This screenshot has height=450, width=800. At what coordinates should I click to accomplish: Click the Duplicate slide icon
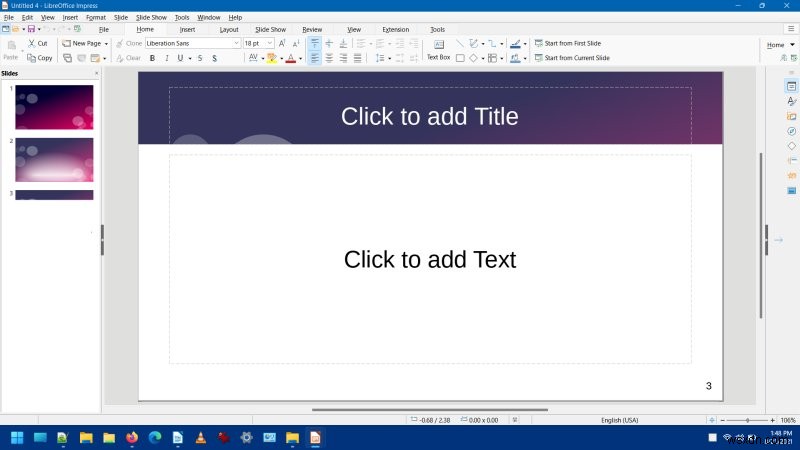pos(67,58)
